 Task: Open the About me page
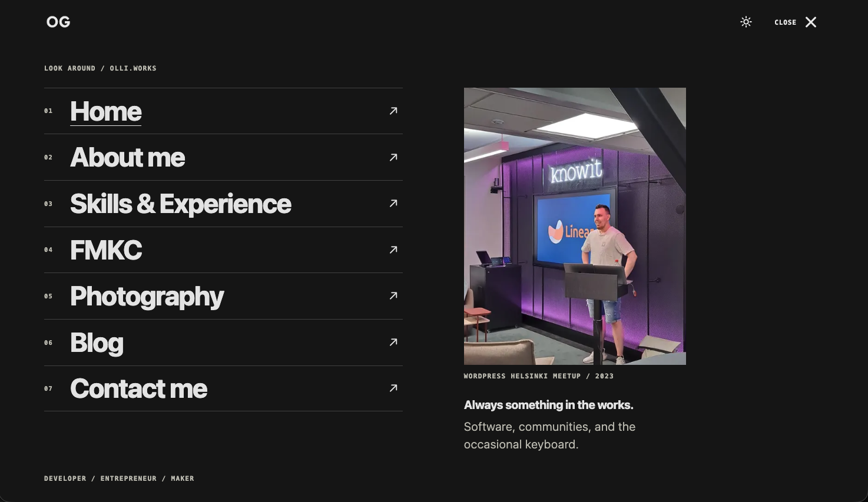[x=128, y=157]
